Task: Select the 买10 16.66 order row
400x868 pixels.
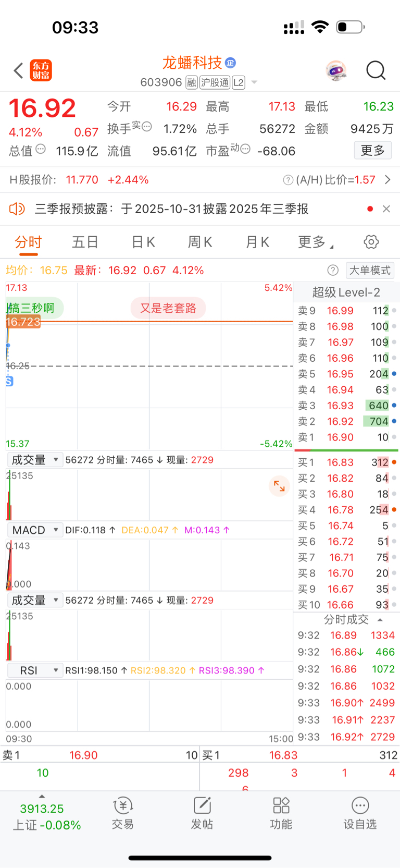Action: tap(347, 605)
